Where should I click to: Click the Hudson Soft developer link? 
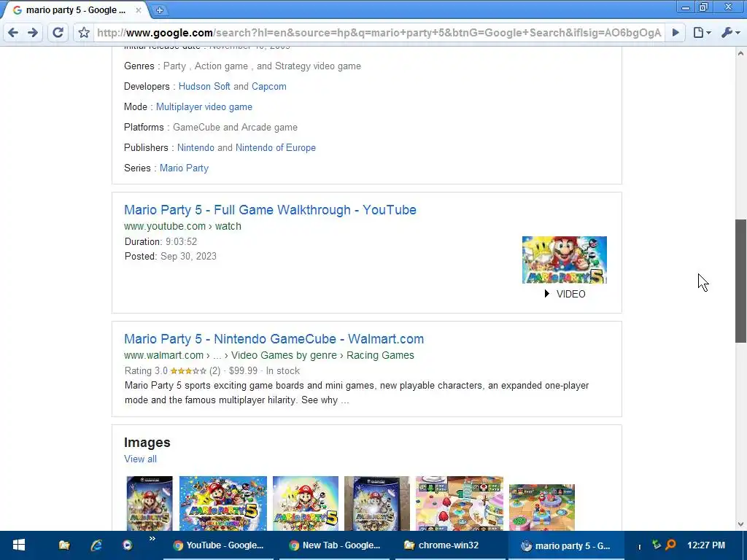pos(204,87)
